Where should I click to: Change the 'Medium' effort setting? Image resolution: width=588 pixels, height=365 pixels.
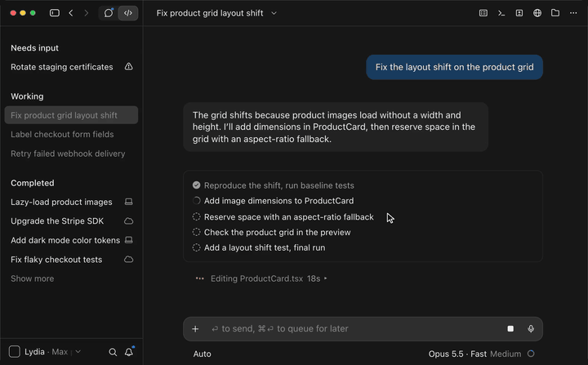[506, 354]
